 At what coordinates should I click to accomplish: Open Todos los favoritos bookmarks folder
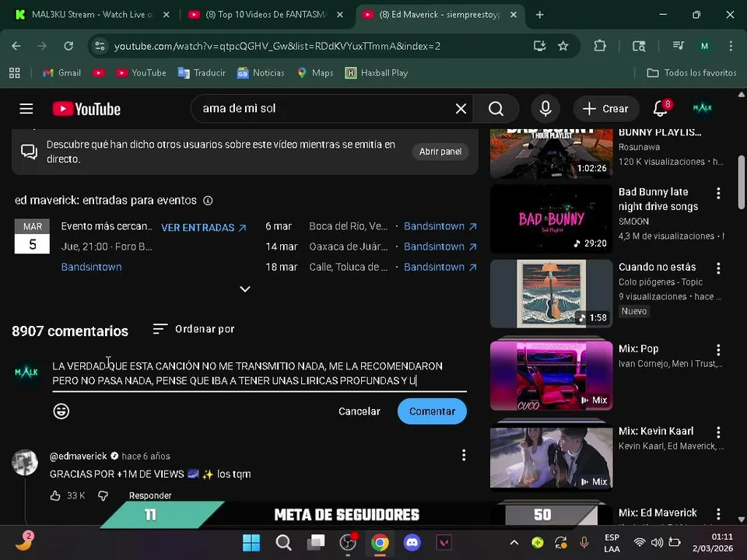(x=691, y=73)
